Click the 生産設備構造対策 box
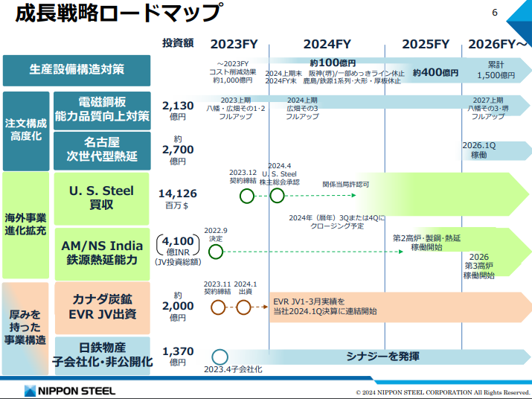 tap(77, 70)
